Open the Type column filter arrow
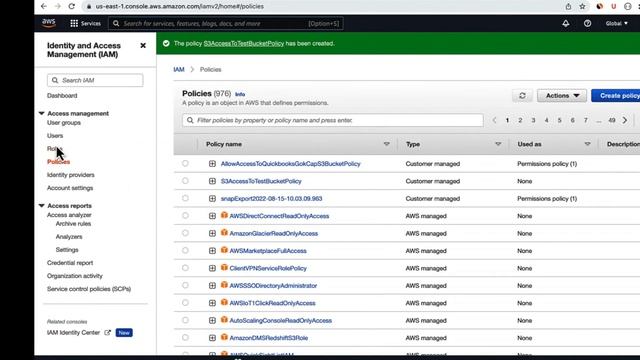The image size is (640, 360). coord(498,144)
